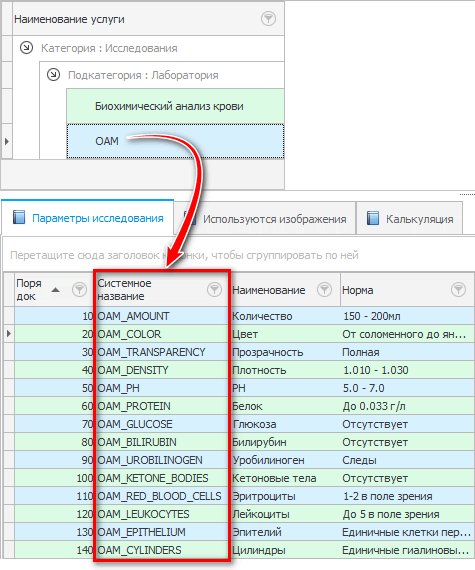Click the Белок name cell
Viewport: 475px width, 570px height.
(286, 406)
